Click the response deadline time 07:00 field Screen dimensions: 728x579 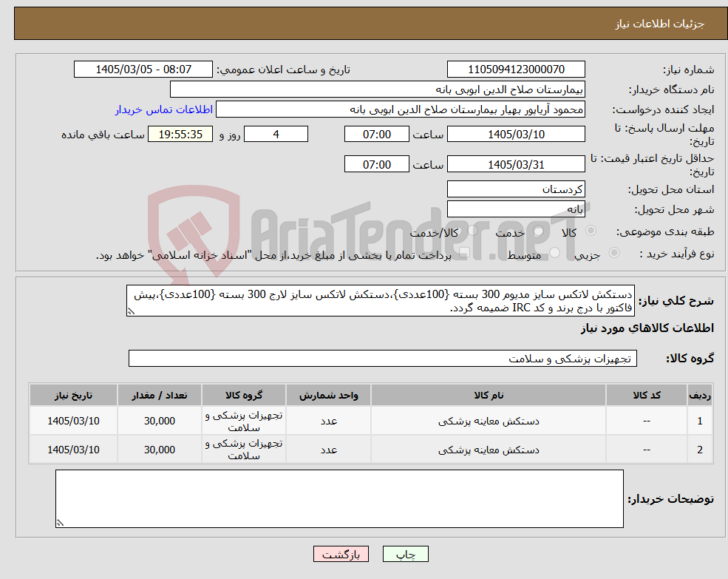(x=376, y=135)
